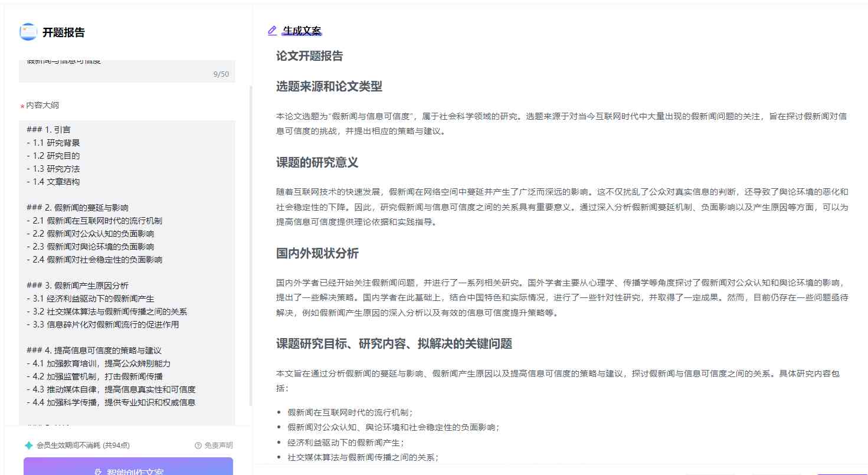The width and height of the screenshot is (868, 475).
Task: Click outline line '### 3. 假新闻产生原因分析'
Action: click(x=77, y=286)
